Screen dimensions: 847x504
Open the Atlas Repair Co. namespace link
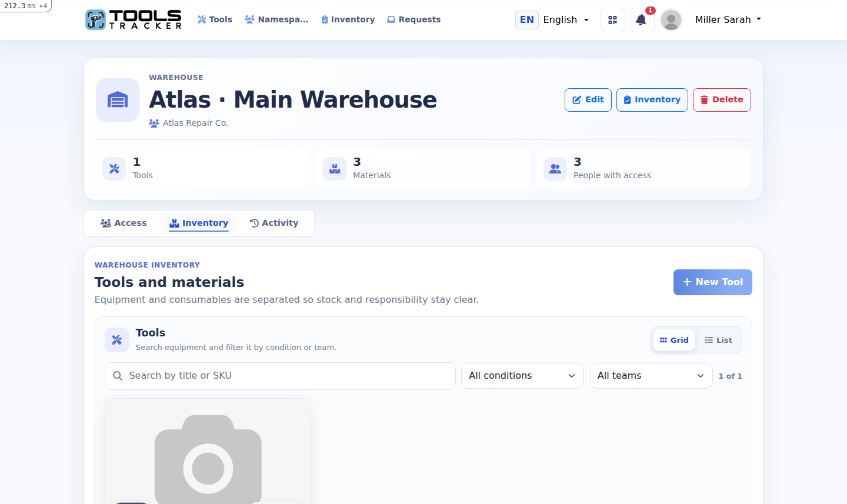pyautogui.click(x=189, y=123)
